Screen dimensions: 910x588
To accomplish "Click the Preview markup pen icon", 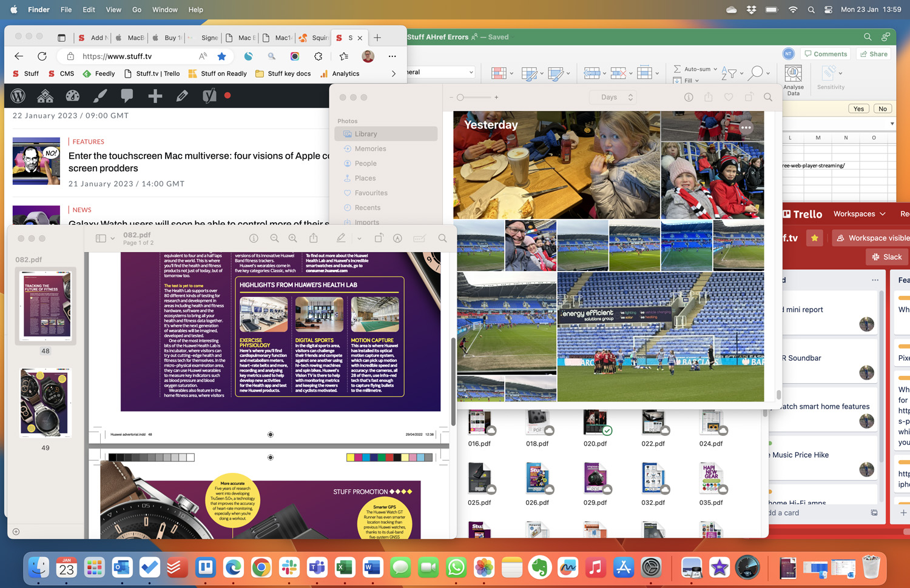I will [x=341, y=239].
